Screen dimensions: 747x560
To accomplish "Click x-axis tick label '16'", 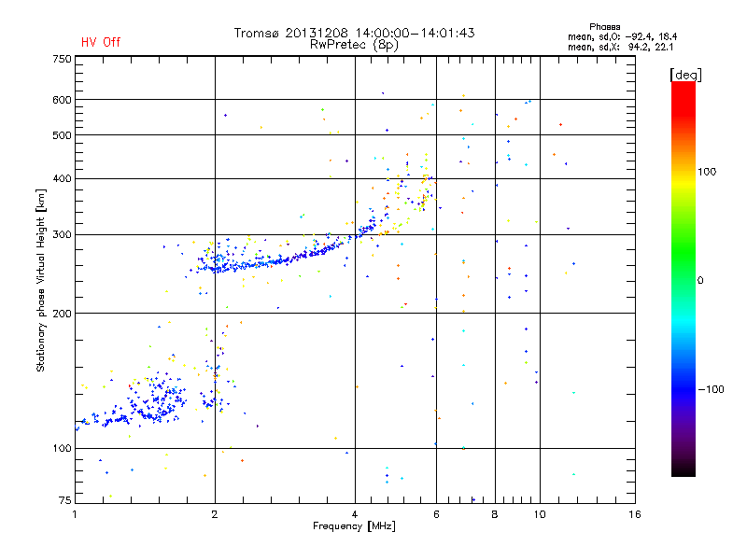I will [635, 514].
